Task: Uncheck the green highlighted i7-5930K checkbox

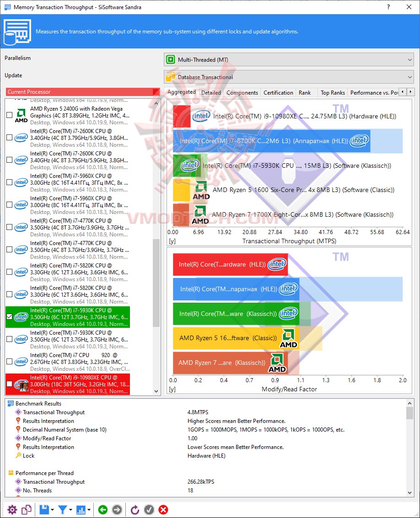Action: coord(10,317)
